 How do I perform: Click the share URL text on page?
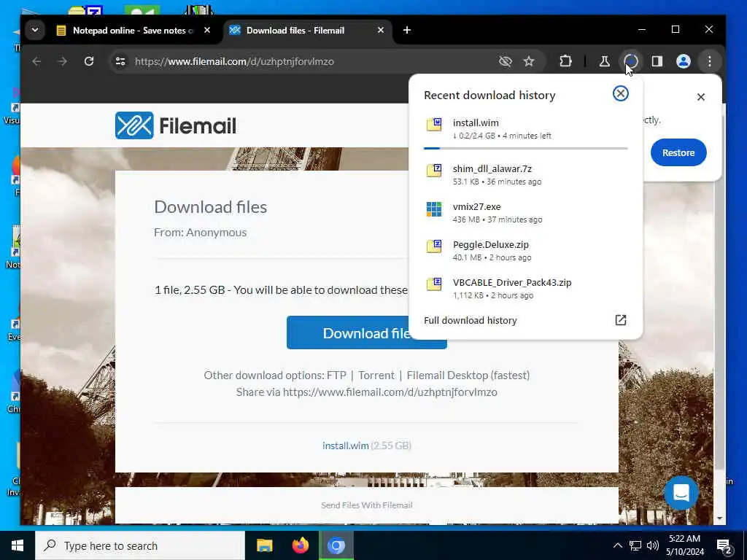390,392
